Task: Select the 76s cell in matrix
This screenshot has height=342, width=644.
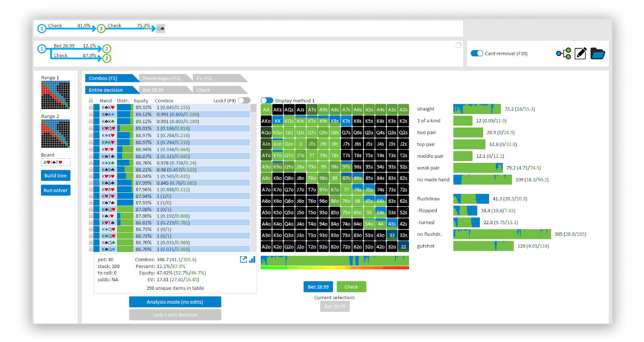Action: (x=358, y=190)
